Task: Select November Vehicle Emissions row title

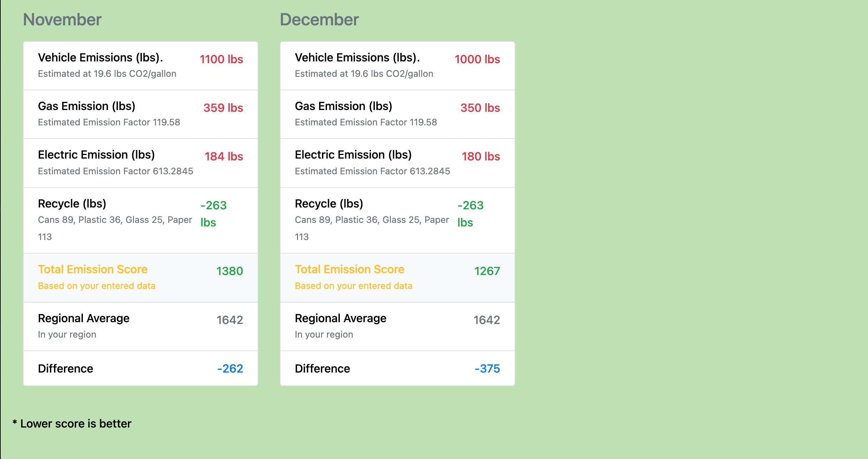Action: click(x=100, y=58)
